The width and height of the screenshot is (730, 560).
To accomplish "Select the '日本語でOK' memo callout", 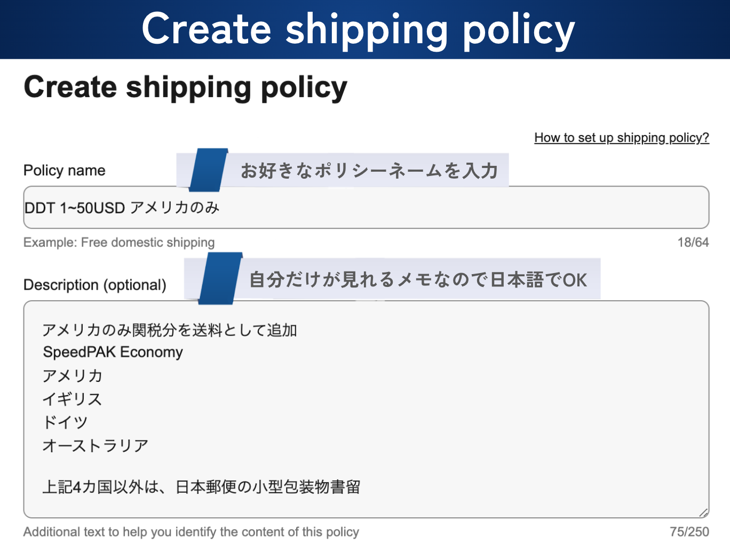I will click(x=418, y=279).
